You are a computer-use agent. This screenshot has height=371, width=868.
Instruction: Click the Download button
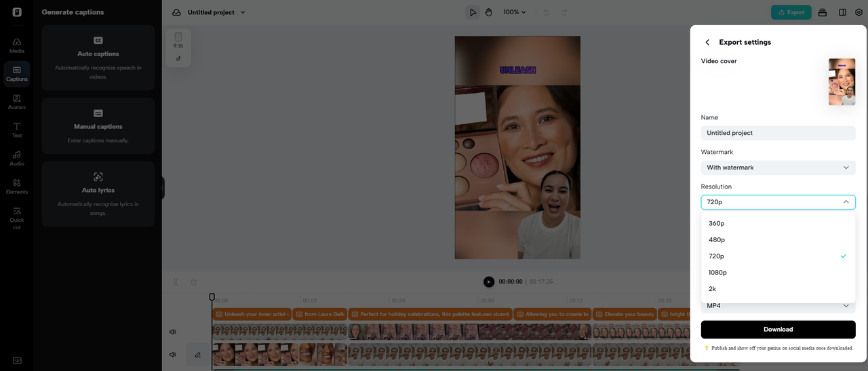pos(778,330)
